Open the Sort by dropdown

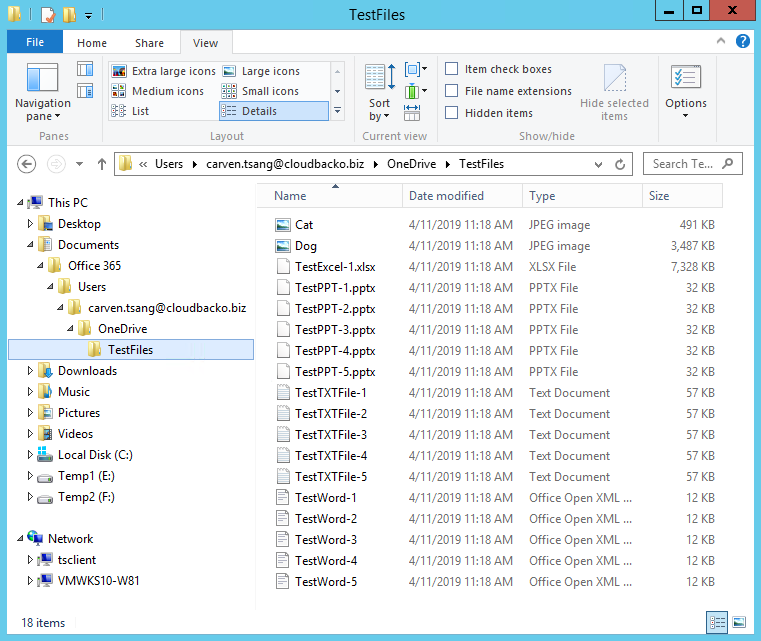tap(379, 108)
